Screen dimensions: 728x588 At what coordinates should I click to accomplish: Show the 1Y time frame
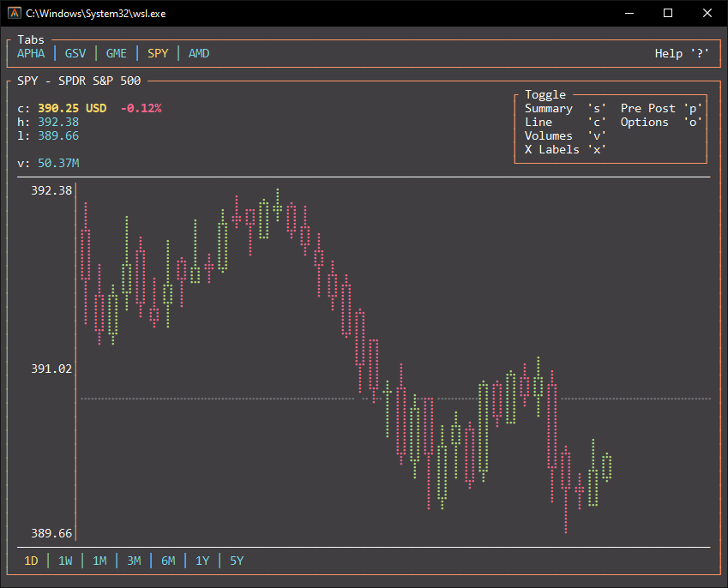click(x=202, y=561)
